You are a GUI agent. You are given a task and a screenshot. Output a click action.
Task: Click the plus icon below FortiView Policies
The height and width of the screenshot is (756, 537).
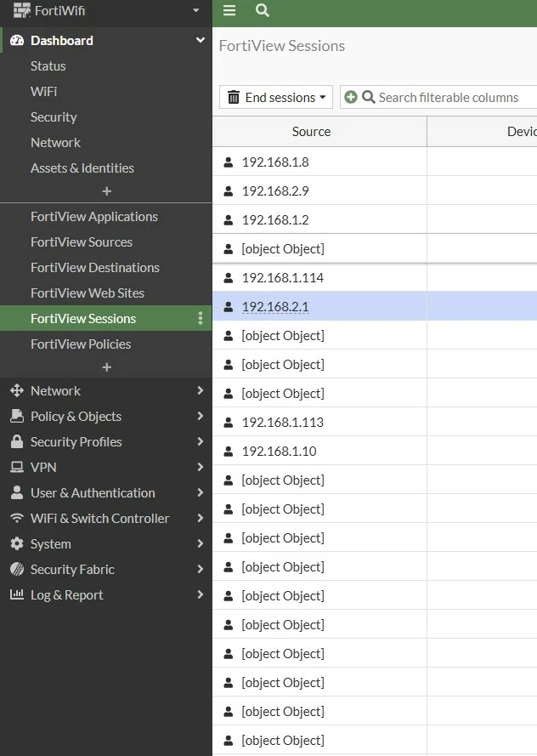(x=106, y=367)
